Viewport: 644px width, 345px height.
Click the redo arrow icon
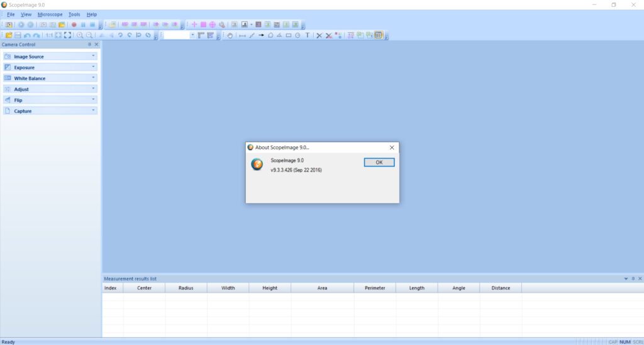[36, 35]
